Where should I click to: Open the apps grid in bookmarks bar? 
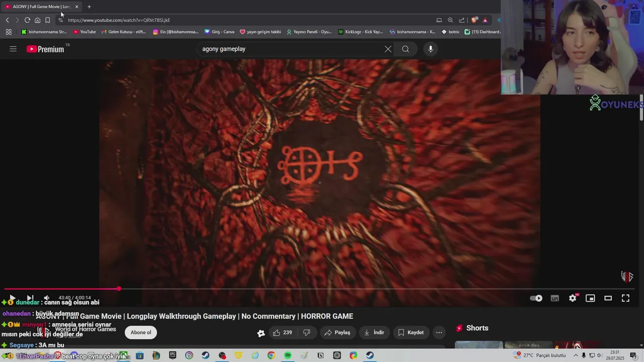point(9,32)
